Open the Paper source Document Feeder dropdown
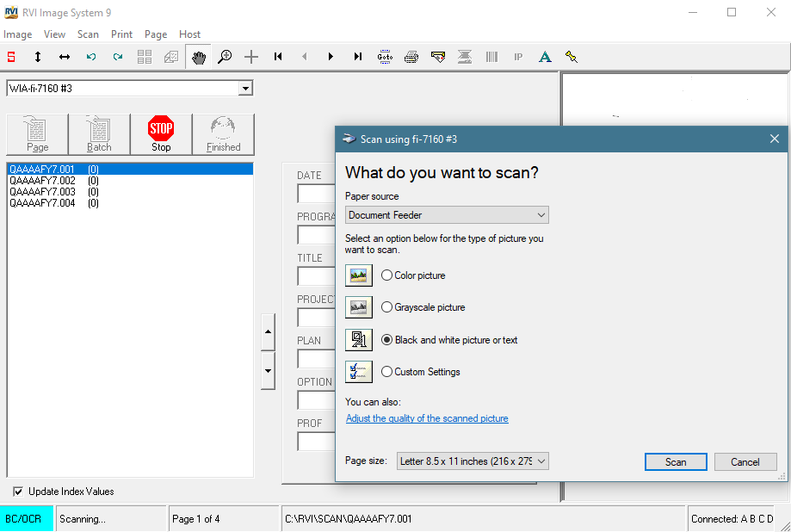This screenshot has height=532, width=791. click(x=447, y=215)
